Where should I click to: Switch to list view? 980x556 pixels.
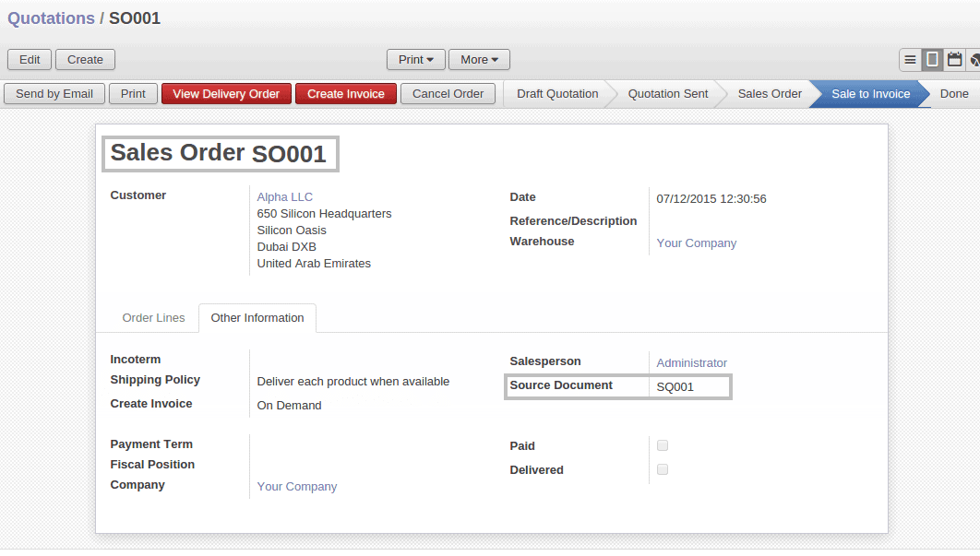click(911, 58)
